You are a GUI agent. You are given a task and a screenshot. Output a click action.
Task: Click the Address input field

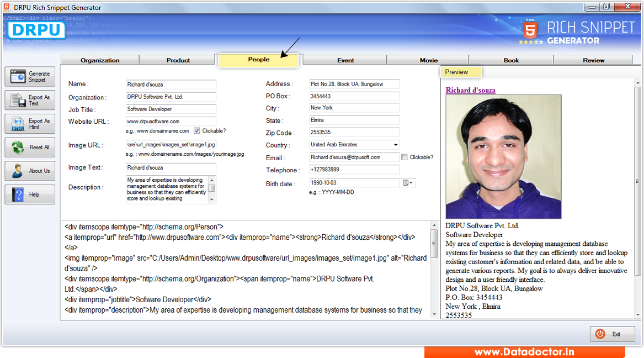(354, 84)
